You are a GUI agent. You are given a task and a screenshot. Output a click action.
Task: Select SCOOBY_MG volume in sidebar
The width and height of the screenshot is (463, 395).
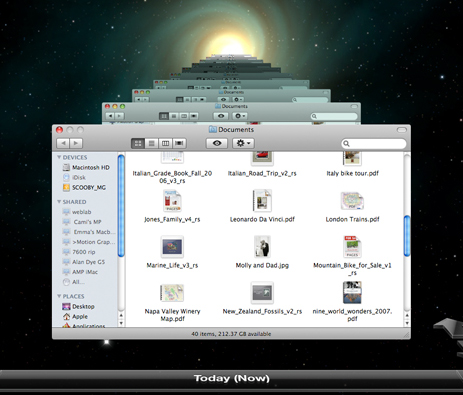(x=84, y=187)
